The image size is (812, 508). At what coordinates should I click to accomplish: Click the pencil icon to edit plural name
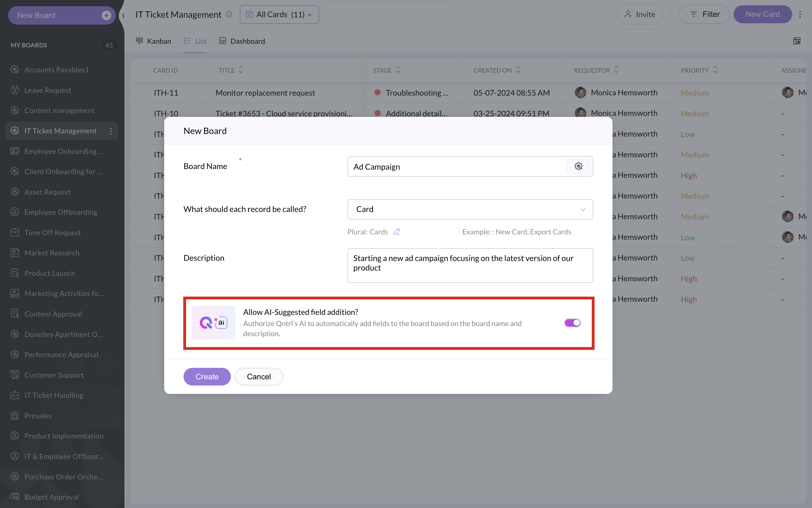pos(396,232)
